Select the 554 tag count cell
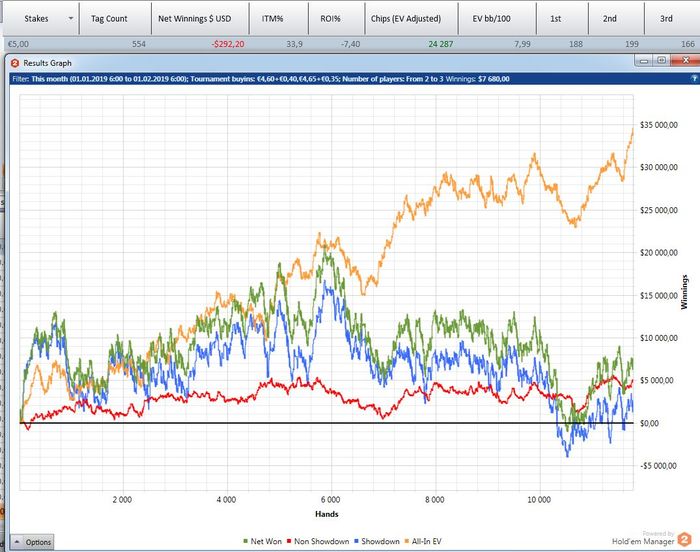Screen dimensions: 700x552 pos(139,44)
